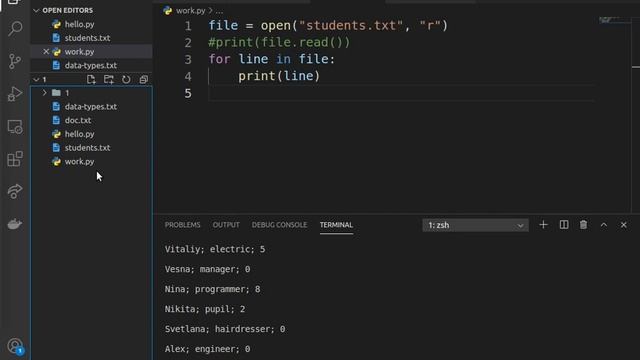
Task: Open the Remote Explorer view
Action: [x=15, y=127]
